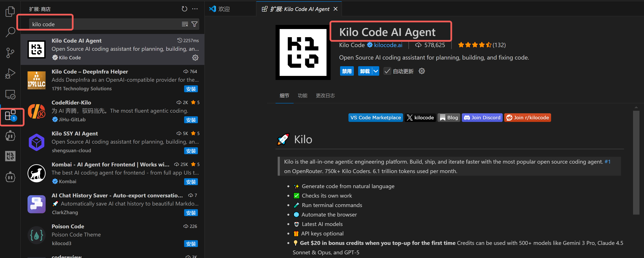
Task: Switch to the 功能 tab on the extension page
Action: (302, 95)
